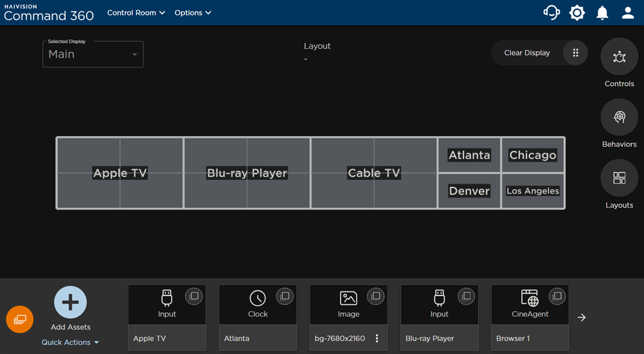Open the notifications bell

tap(602, 13)
